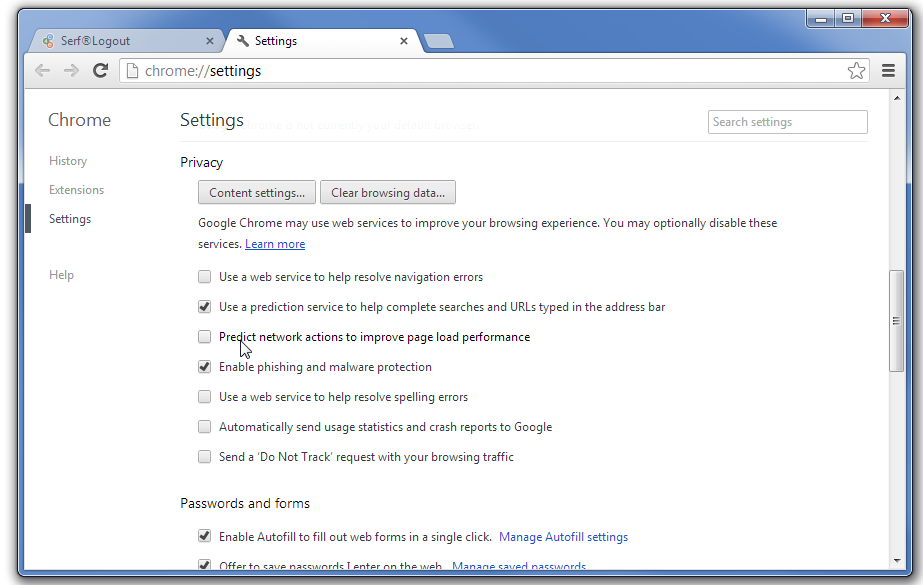The width and height of the screenshot is (923, 585).
Task: Close the Serf®Logout tab
Action: point(210,41)
